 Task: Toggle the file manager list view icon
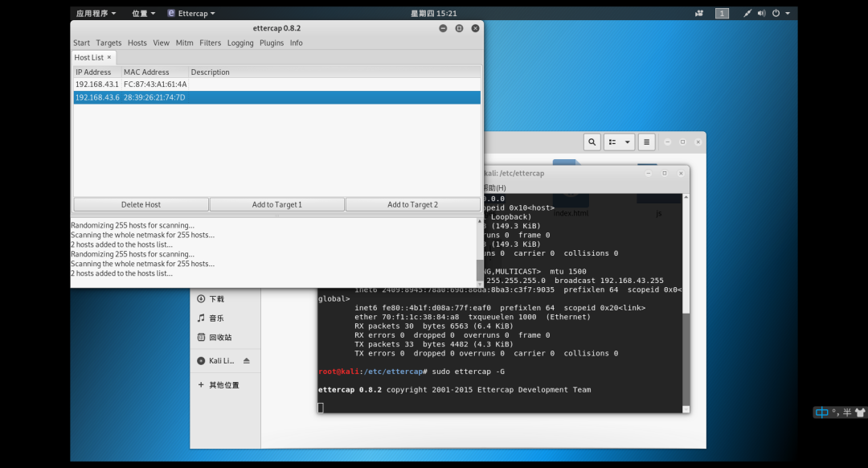(x=612, y=142)
